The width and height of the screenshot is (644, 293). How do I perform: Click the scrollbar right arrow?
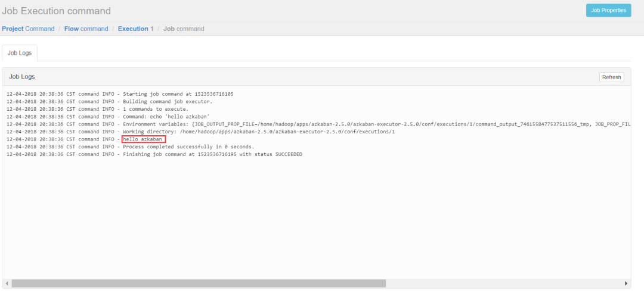tap(626, 283)
